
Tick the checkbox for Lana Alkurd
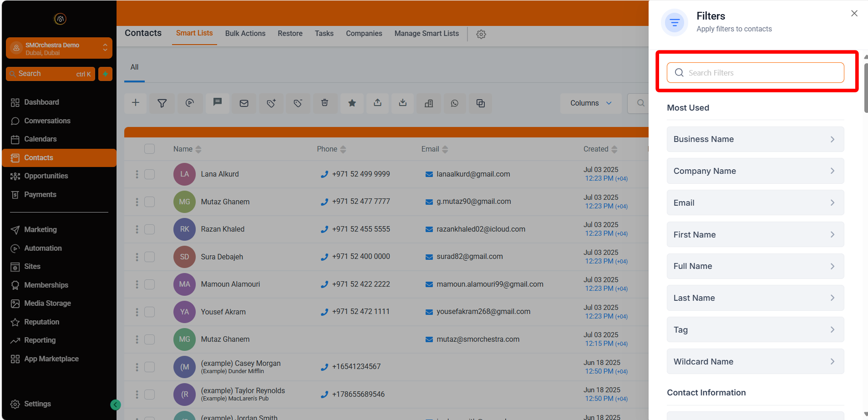(149, 174)
